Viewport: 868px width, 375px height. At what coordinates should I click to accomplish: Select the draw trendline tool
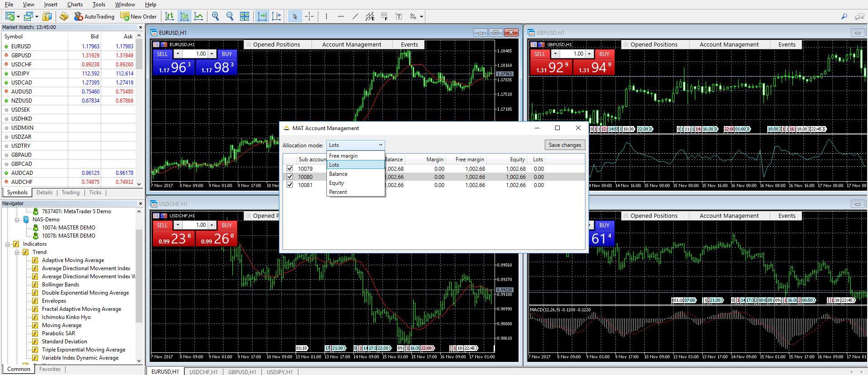click(355, 16)
